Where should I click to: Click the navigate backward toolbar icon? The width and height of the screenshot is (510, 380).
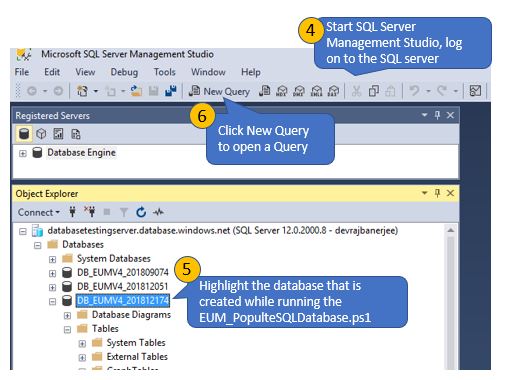pyautogui.click(x=32, y=91)
